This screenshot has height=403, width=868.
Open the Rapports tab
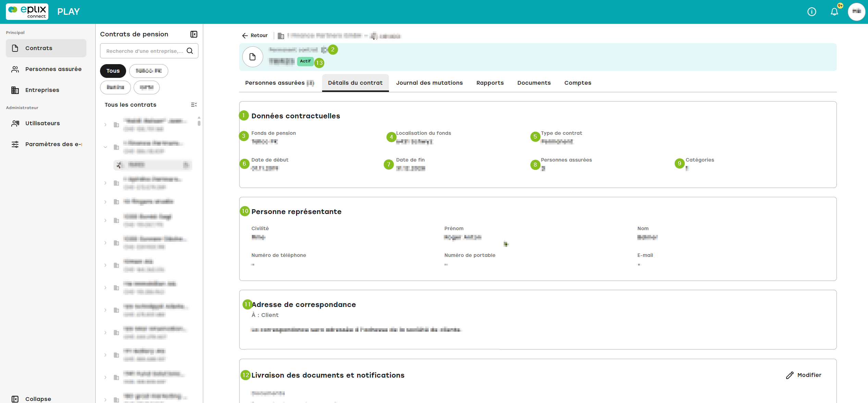click(x=490, y=83)
